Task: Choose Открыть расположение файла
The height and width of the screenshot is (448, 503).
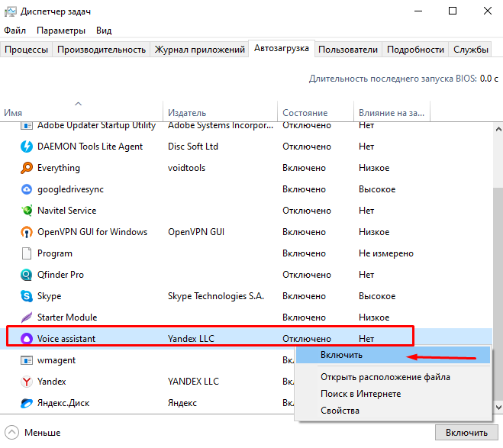Action: point(393,377)
